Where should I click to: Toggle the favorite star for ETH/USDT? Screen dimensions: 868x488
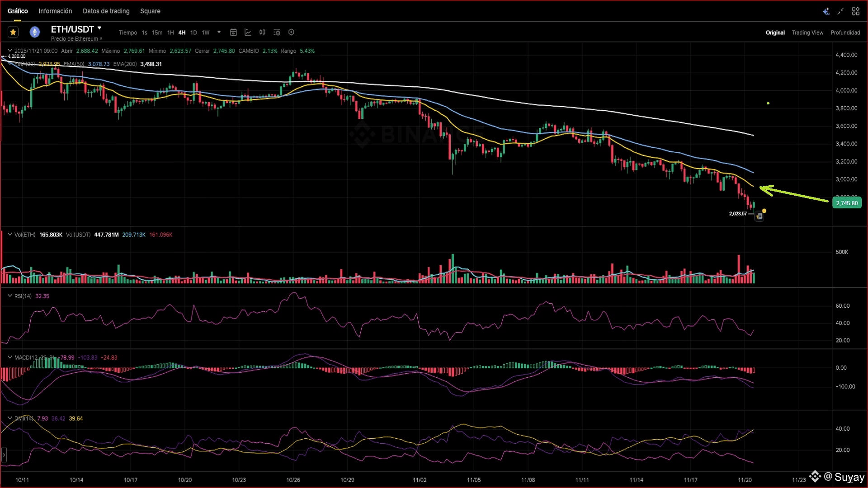click(13, 32)
